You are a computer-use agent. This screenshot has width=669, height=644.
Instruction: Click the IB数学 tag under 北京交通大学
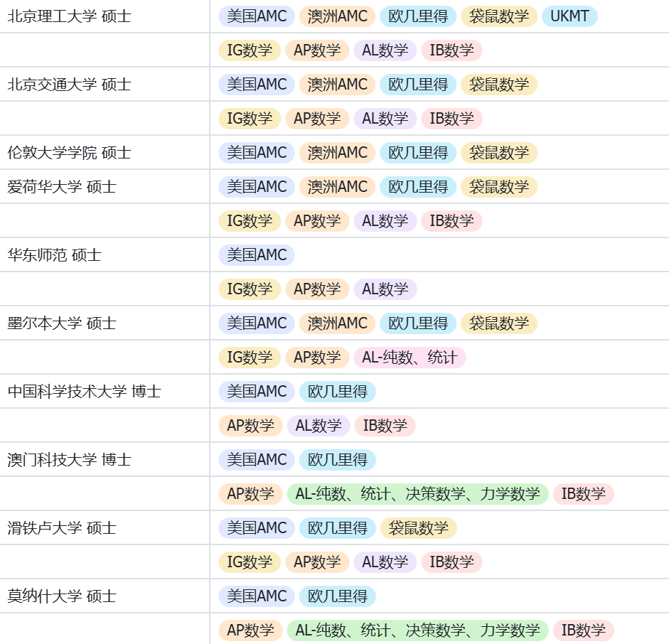[x=451, y=119]
